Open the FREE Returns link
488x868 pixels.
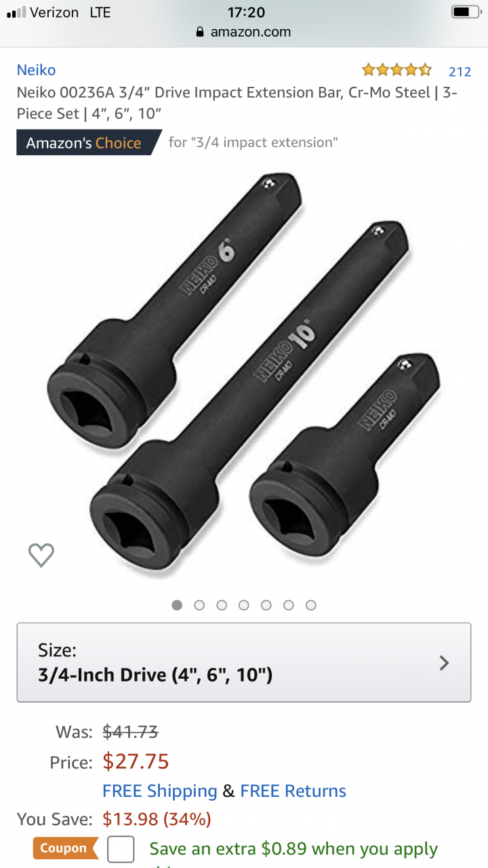click(293, 791)
